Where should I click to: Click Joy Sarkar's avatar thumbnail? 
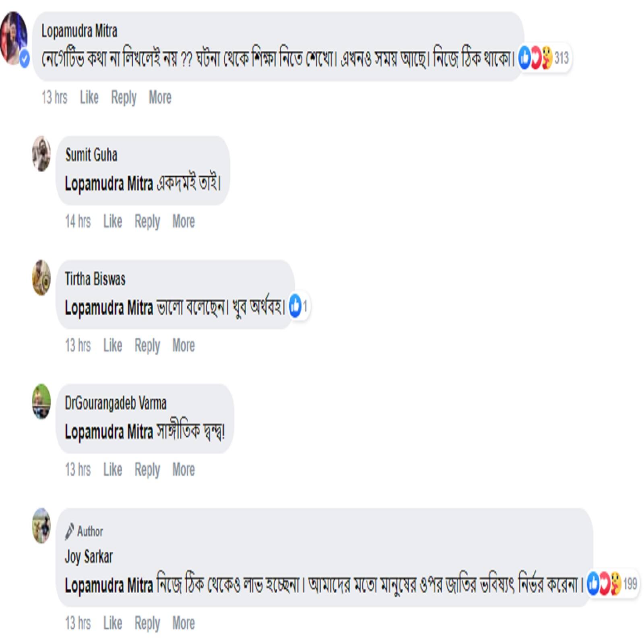[x=41, y=526]
